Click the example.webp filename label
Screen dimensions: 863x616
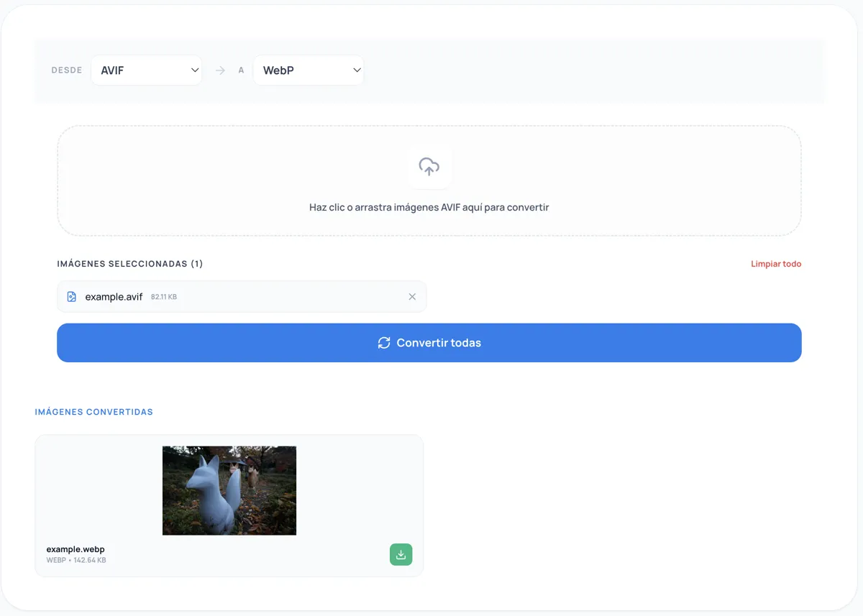click(76, 549)
